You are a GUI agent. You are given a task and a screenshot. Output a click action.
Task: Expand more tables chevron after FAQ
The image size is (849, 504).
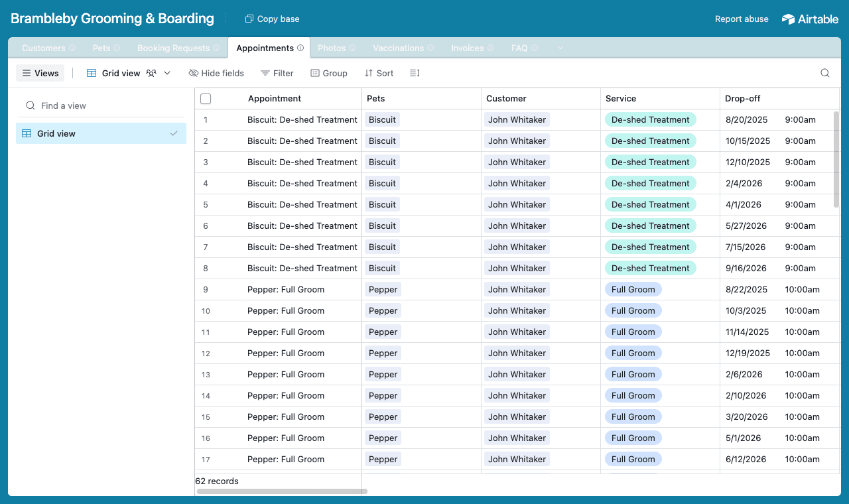click(x=560, y=48)
